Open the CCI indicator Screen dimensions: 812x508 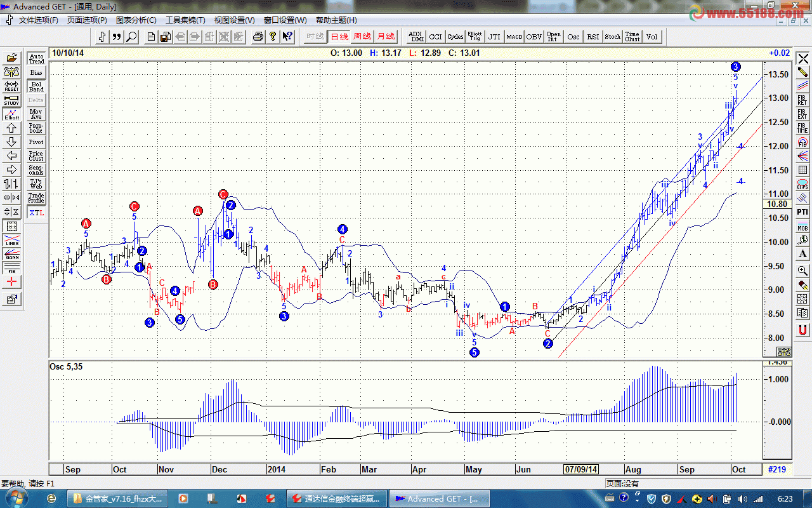click(435, 37)
